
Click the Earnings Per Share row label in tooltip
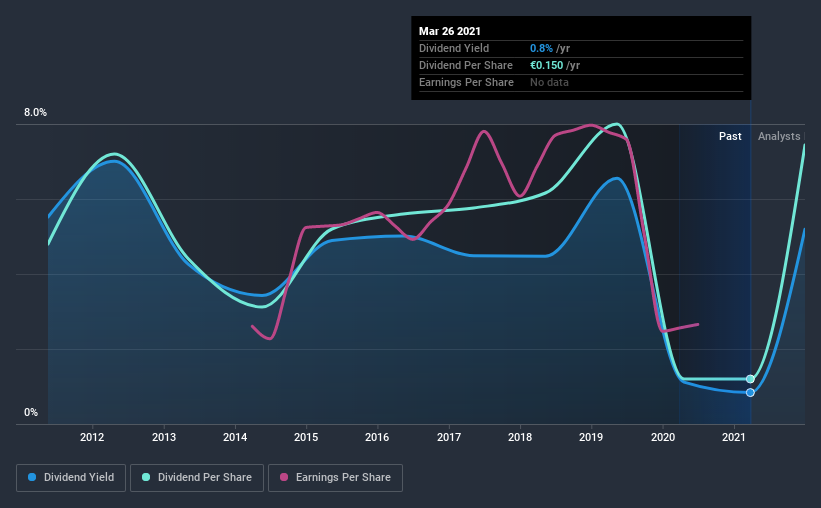[466, 82]
